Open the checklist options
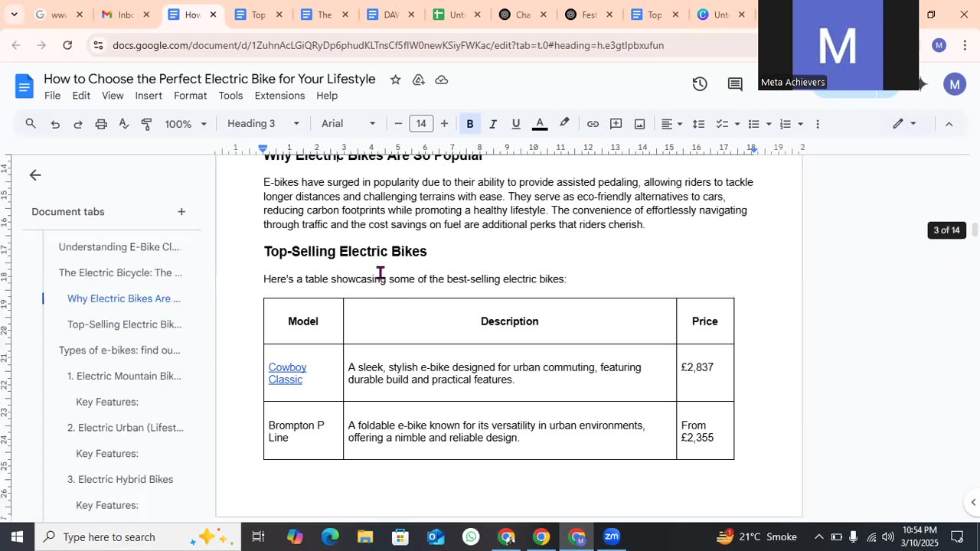The width and height of the screenshot is (980, 551). [727, 124]
